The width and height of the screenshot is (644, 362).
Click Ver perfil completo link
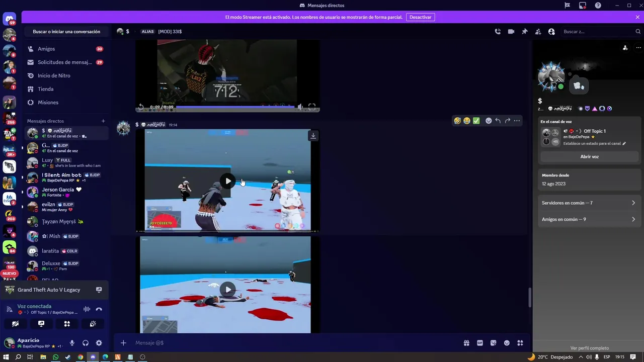pyautogui.click(x=589, y=348)
